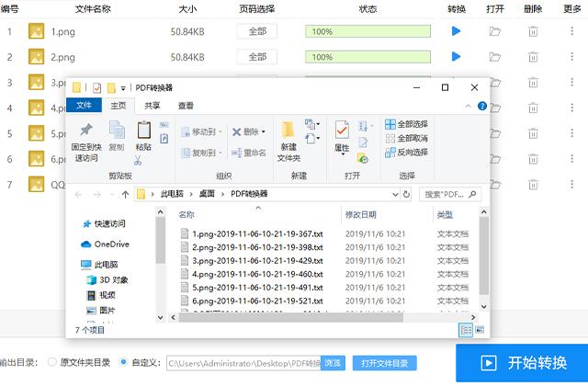Delete 2.png from the conversion list
The height and width of the screenshot is (386, 588).
[533, 57]
